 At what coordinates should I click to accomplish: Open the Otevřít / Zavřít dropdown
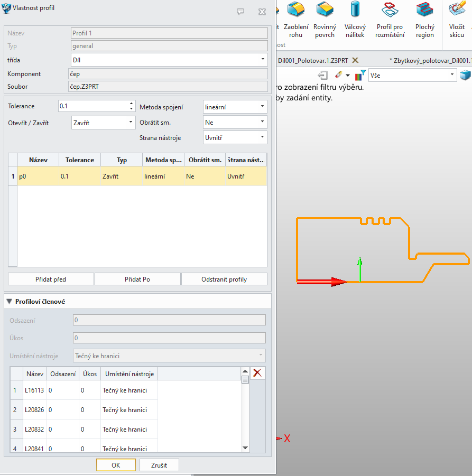pyautogui.click(x=103, y=123)
